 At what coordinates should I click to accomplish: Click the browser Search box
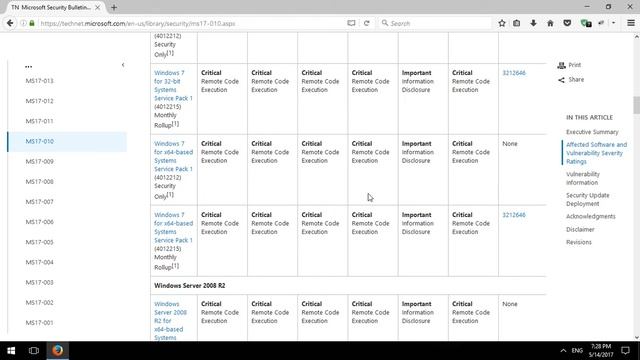click(x=435, y=23)
